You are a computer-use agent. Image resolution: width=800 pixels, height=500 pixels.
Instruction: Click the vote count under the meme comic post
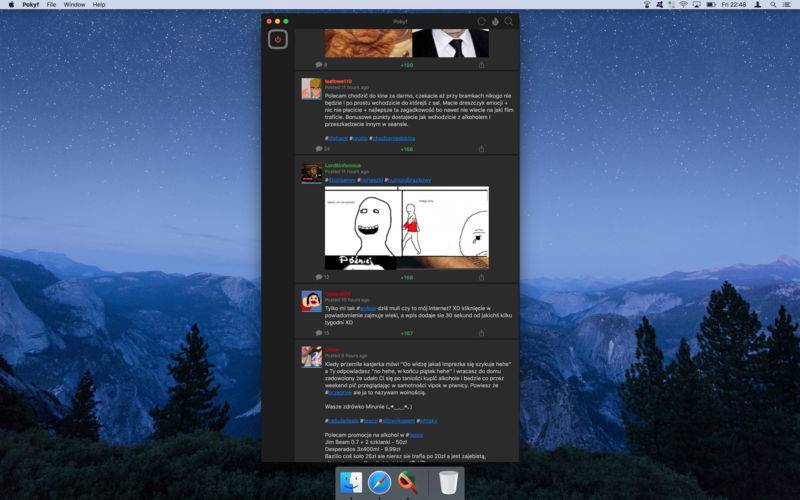(x=407, y=278)
